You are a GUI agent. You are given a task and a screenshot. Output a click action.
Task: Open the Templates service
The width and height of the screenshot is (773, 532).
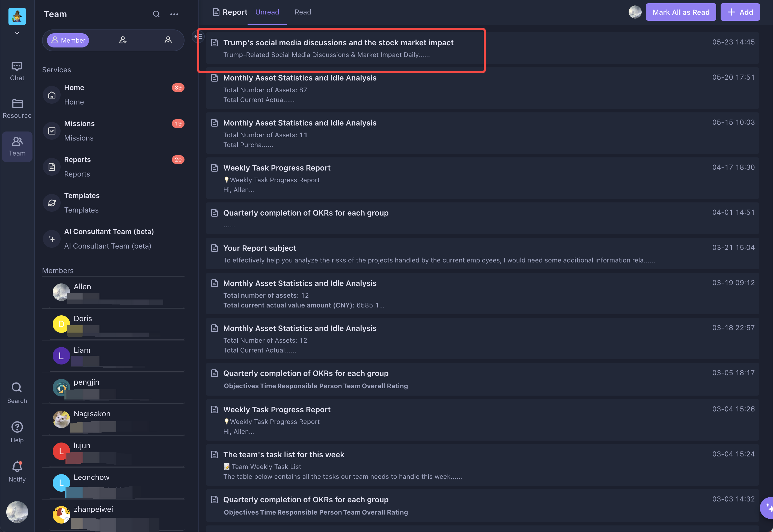coord(113,203)
